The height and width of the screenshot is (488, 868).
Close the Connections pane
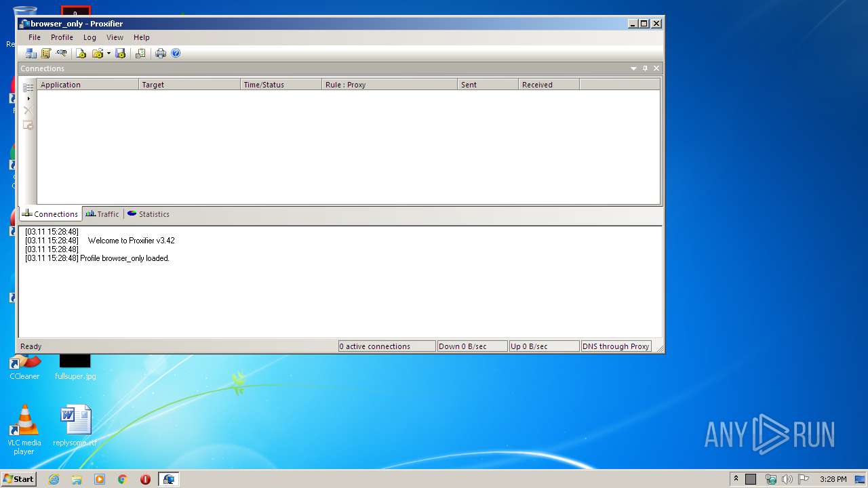point(656,68)
